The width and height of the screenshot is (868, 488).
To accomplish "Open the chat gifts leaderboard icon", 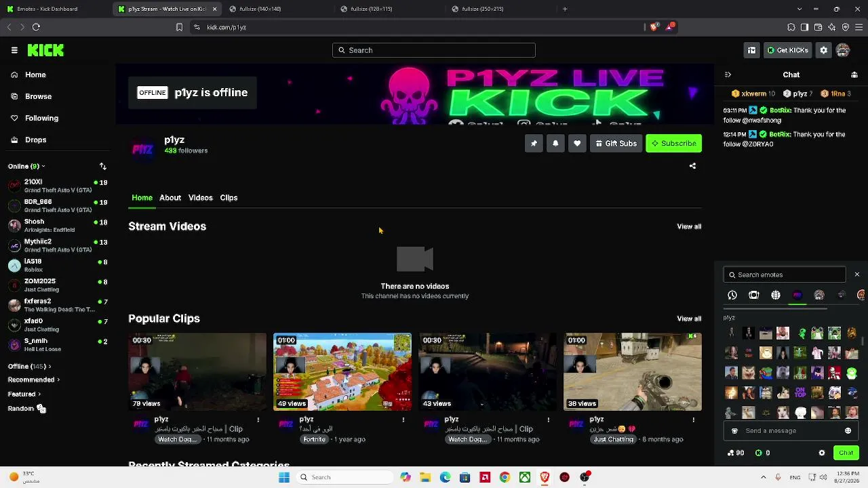I will [x=854, y=75].
